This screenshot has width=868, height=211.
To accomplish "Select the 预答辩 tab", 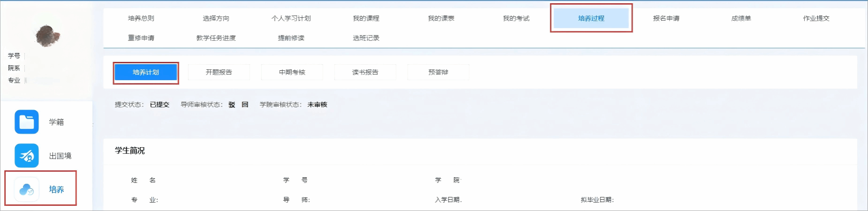I will [x=438, y=72].
